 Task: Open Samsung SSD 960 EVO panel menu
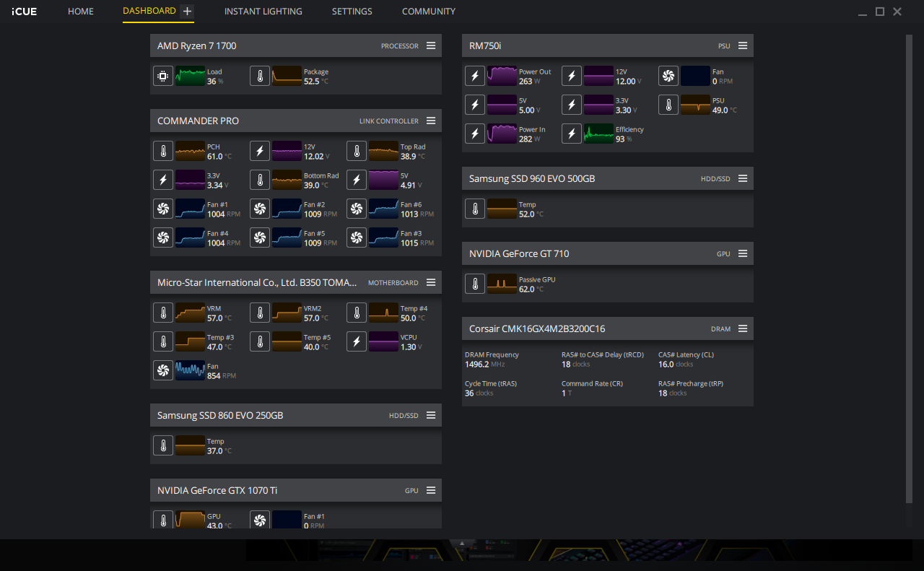pyautogui.click(x=743, y=178)
